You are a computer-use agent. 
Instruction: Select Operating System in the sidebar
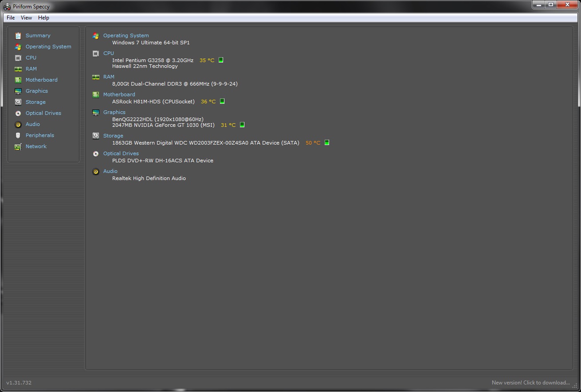48,47
